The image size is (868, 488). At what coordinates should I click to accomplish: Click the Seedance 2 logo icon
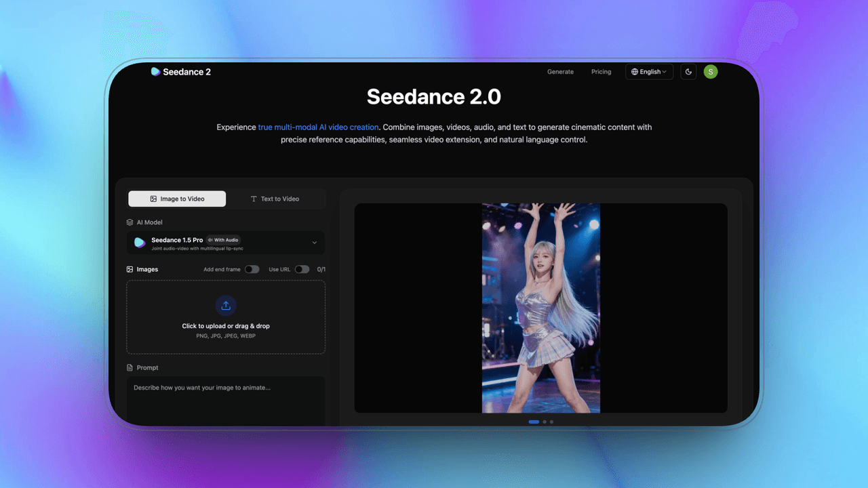[x=155, y=71]
